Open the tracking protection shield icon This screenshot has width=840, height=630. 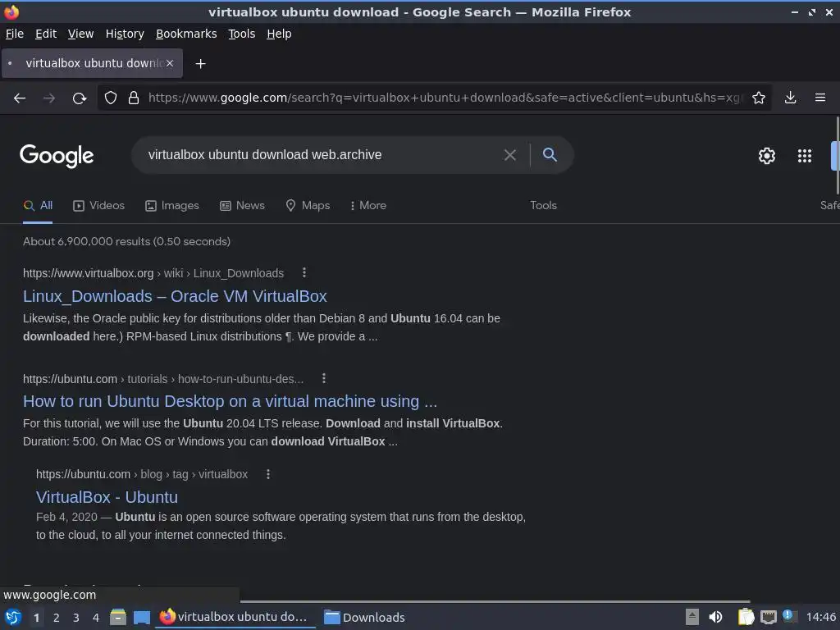(x=111, y=98)
